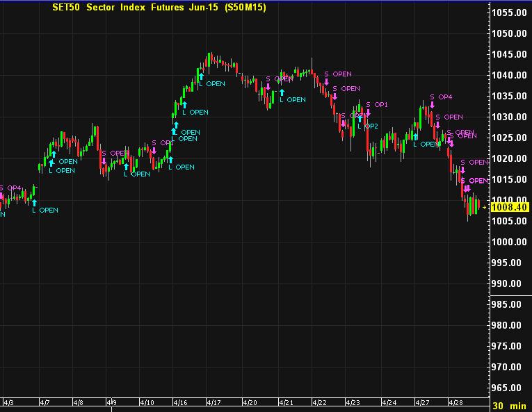
Task: Click the pink down arrow below S OP1
Action: pos(368,113)
